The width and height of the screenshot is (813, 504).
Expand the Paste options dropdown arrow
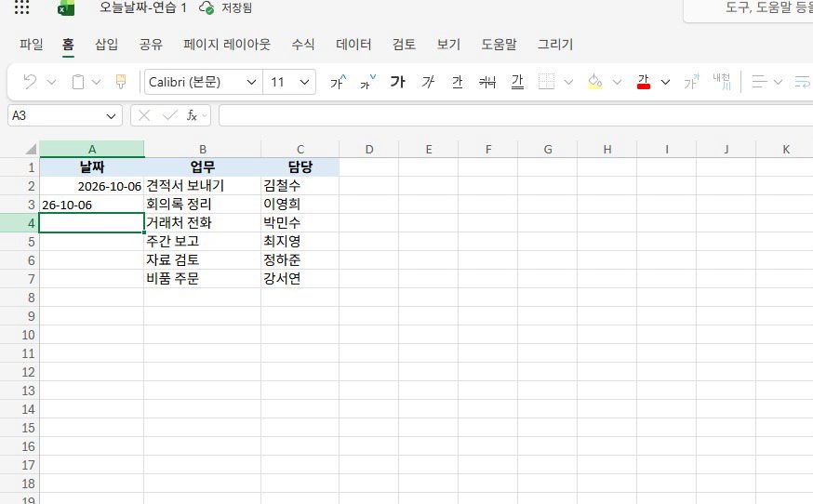(96, 82)
